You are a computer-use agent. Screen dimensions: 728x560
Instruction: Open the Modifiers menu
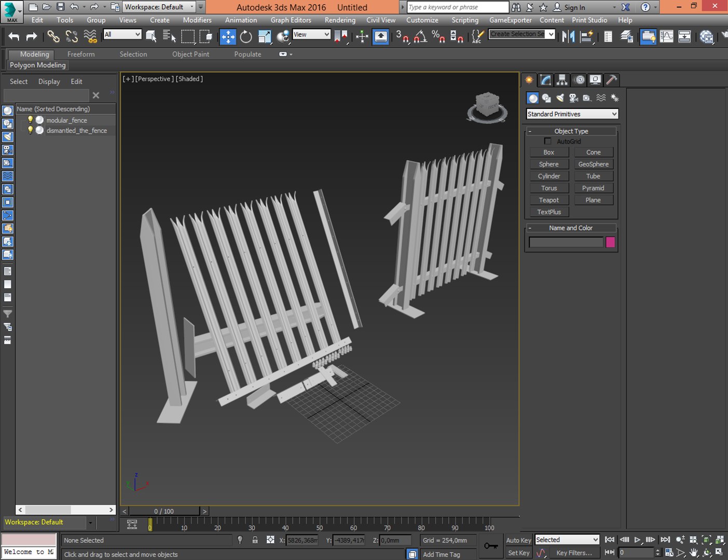click(x=197, y=20)
